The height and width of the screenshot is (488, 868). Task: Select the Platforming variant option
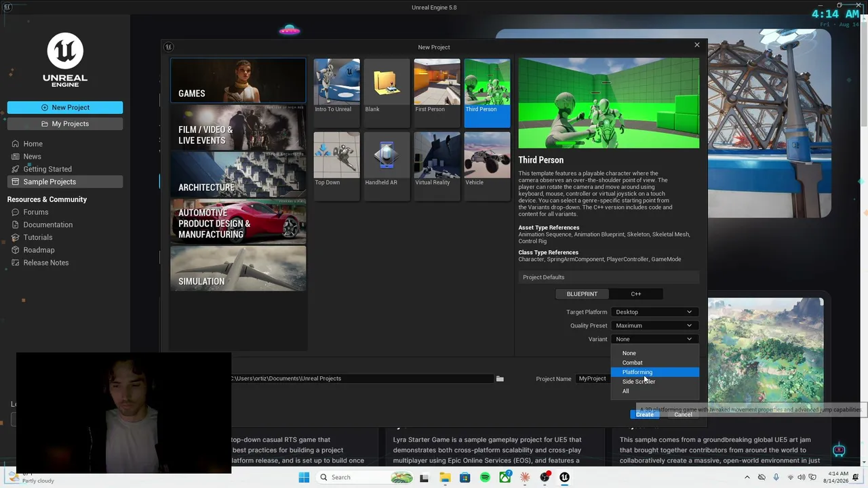pos(654,372)
